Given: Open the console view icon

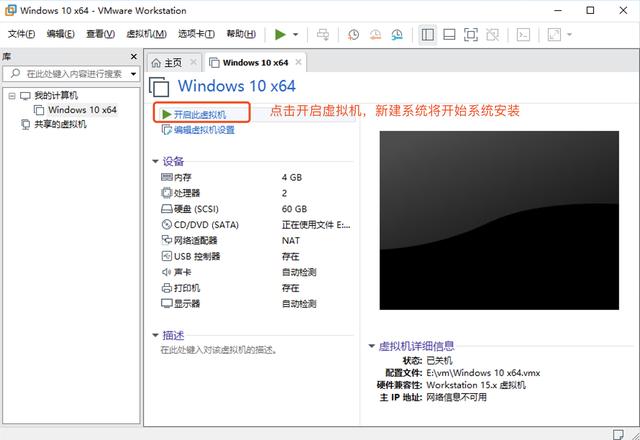Looking at the screenshot, I should pos(523,35).
